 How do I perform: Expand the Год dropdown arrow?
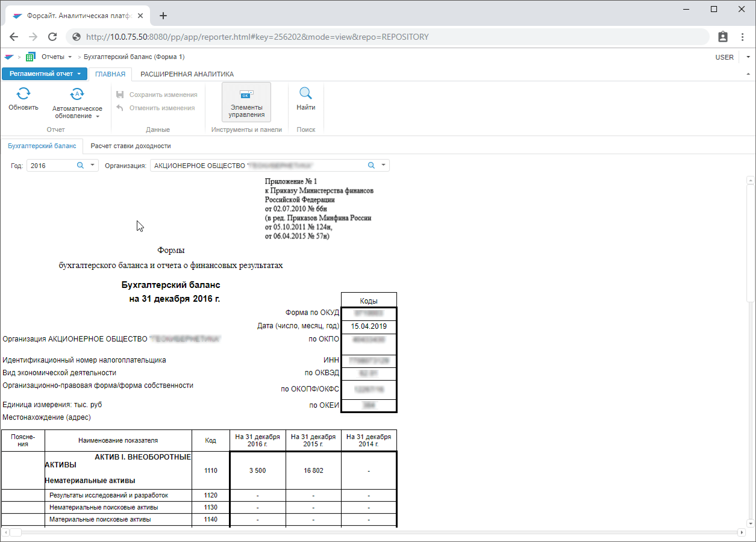tap(92, 165)
